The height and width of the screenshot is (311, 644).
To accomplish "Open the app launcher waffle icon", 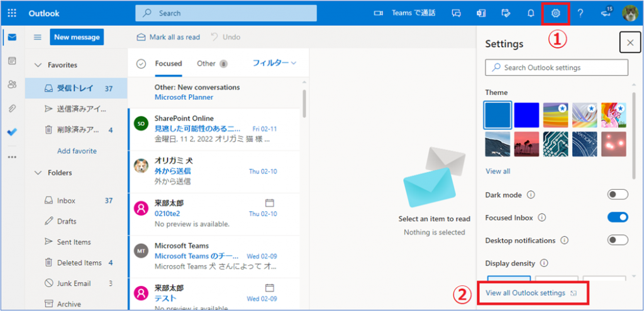I will point(12,13).
